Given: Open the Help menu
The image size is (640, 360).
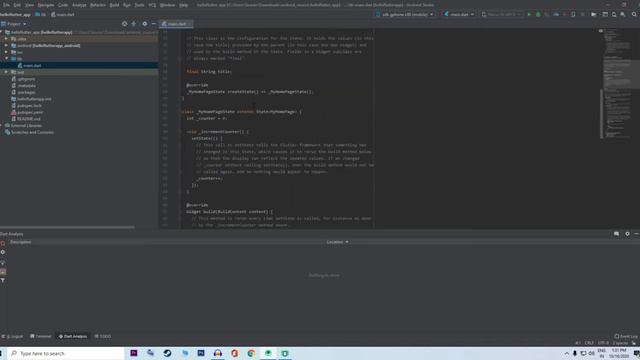Looking at the screenshot, I should click(x=184, y=5).
